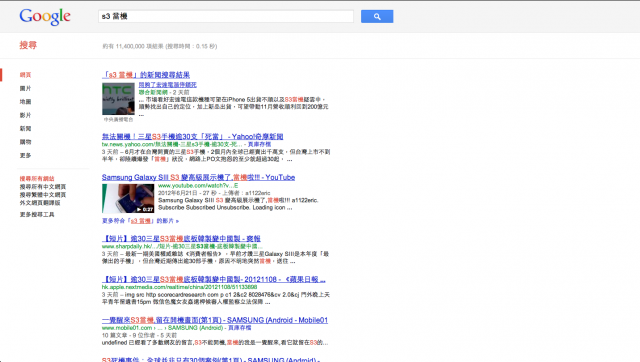Open the hk.apple.nextmedia.com URL text
This screenshot has width=640, height=362.
coord(180,287)
